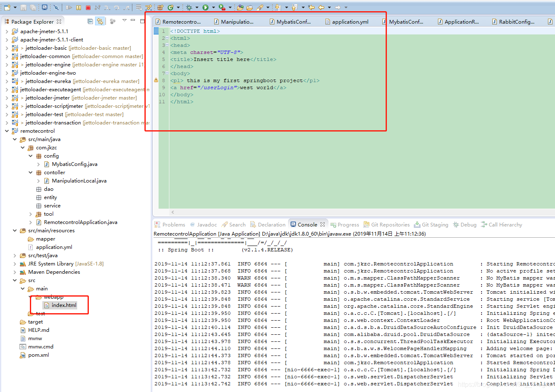
Task: Maximize the Package Explorer view
Action: point(143,20)
